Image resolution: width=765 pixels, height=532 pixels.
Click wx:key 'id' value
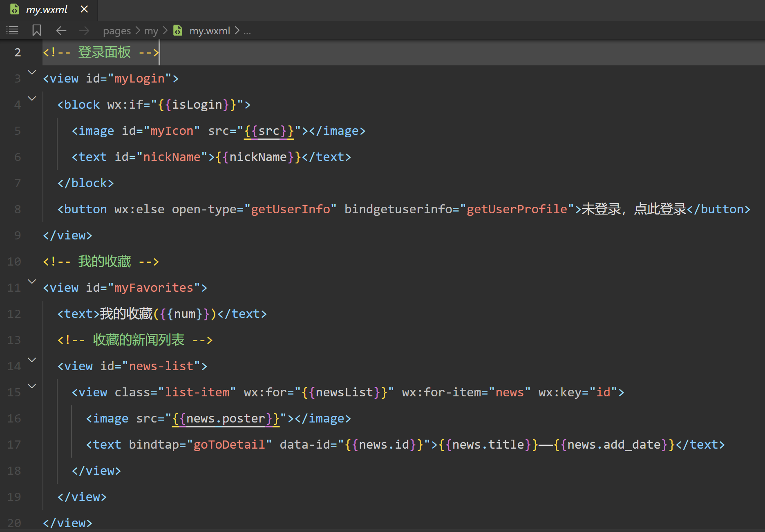pos(603,392)
